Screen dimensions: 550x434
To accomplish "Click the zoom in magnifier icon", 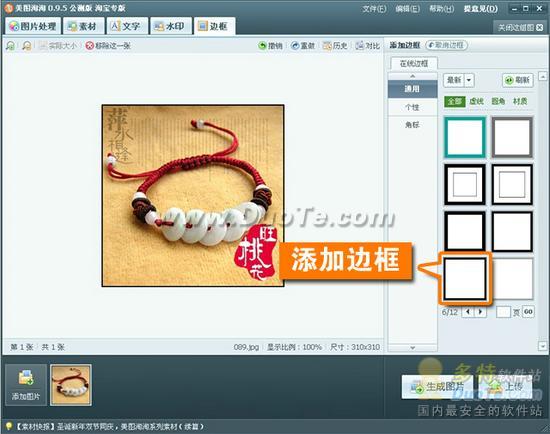I will [x=11, y=46].
